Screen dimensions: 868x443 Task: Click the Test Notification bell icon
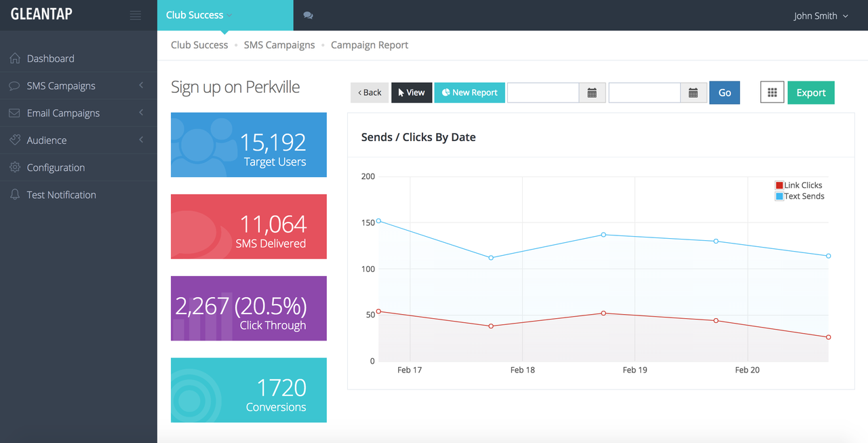pos(15,194)
